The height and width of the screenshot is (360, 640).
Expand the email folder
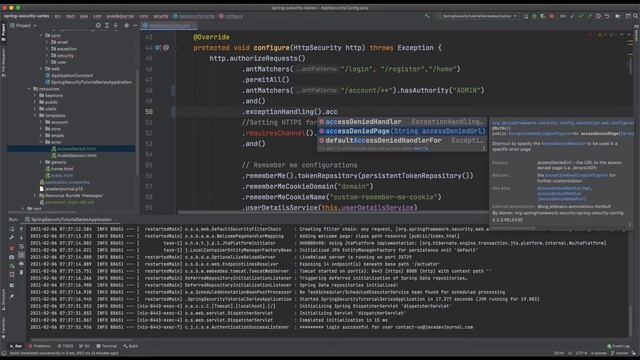47,42
